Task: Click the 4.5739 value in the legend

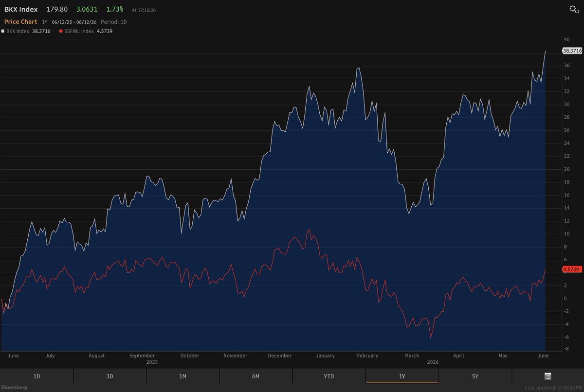Action: [105, 31]
